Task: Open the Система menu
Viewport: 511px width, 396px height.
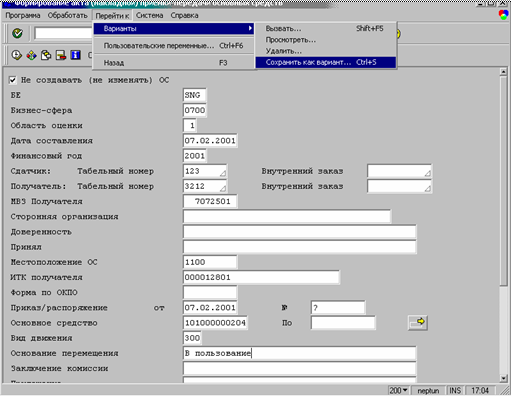Action: coord(149,15)
